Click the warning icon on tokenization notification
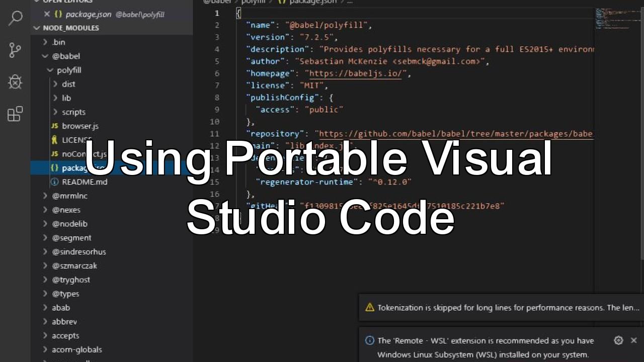 pyautogui.click(x=370, y=307)
